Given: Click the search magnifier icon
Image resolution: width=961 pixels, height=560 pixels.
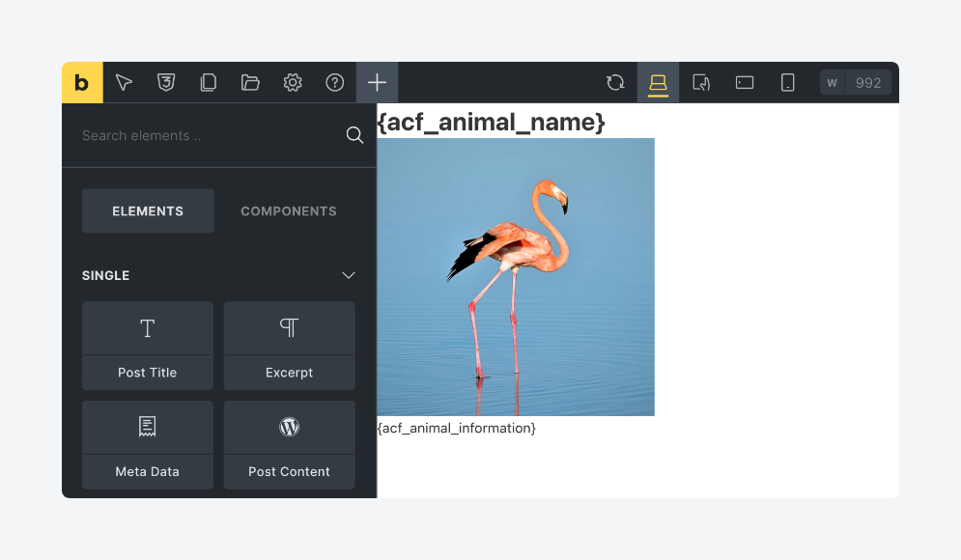Looking at the screenshot, I should (354, 135).
